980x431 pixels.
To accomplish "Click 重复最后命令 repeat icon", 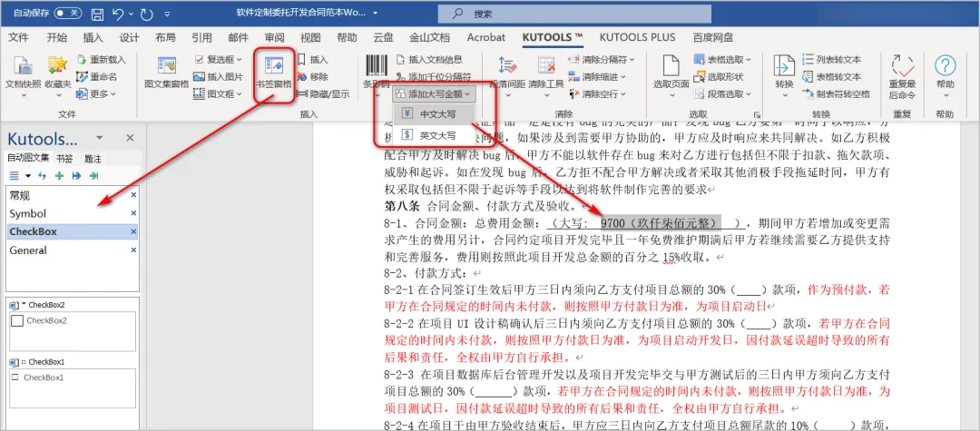I will [x=902, y=67].
